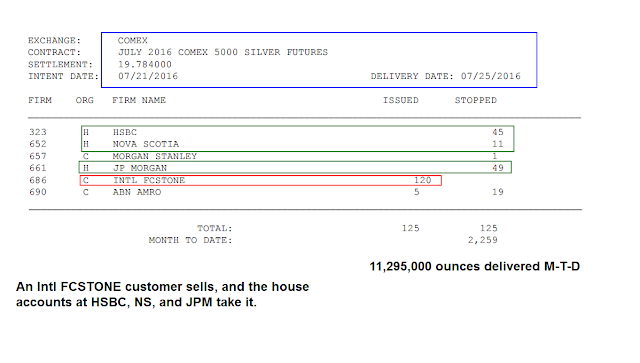Select Intl FCStone issued value 120
The image size is (640, 363).
[x=423, y=180]
